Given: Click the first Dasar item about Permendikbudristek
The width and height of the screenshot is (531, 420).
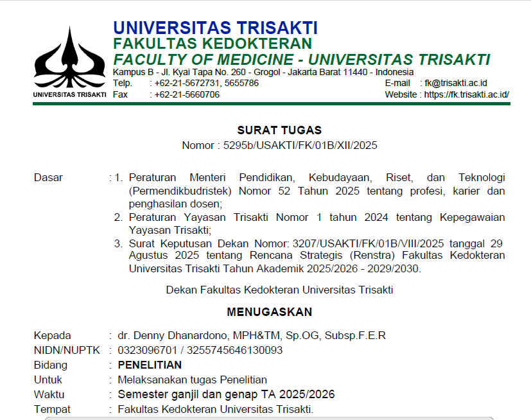Looking at the screenshot, I should click(317, 191).
